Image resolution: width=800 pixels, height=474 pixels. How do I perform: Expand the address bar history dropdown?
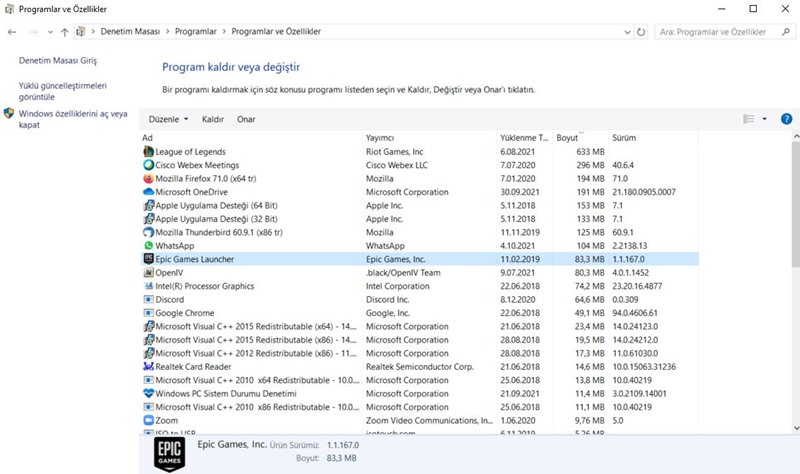coord(627,32)
